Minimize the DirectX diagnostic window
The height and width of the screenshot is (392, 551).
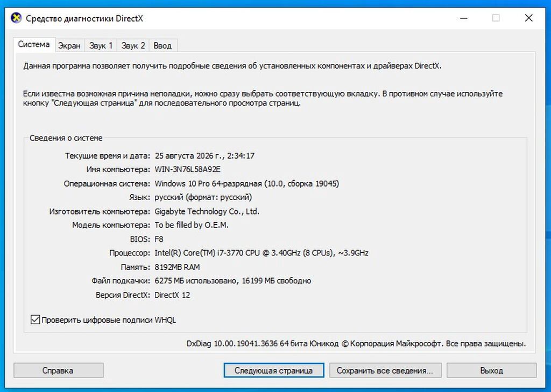click(464, 18)
